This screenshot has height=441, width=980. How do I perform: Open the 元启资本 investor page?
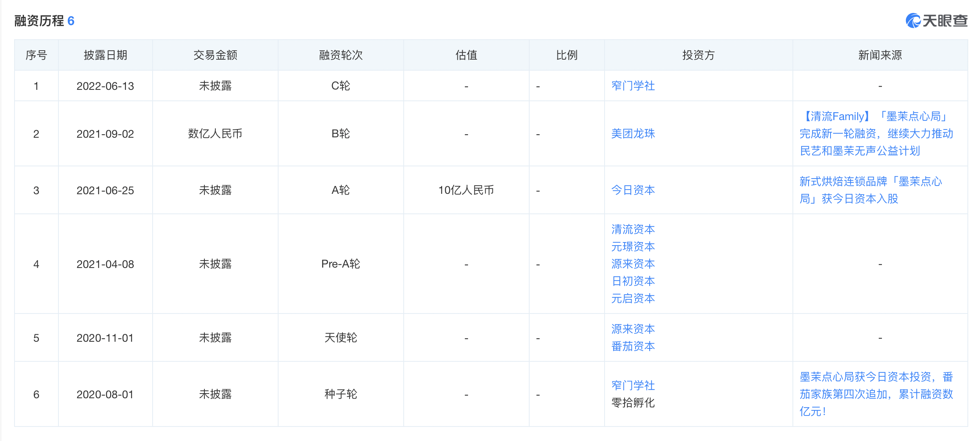[633, 299]
